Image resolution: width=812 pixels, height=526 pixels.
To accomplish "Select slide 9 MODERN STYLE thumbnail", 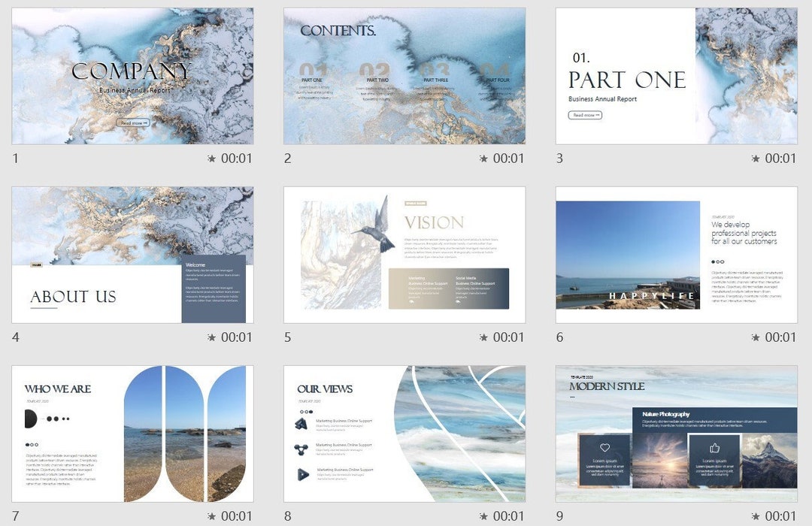I will (677, 434).
